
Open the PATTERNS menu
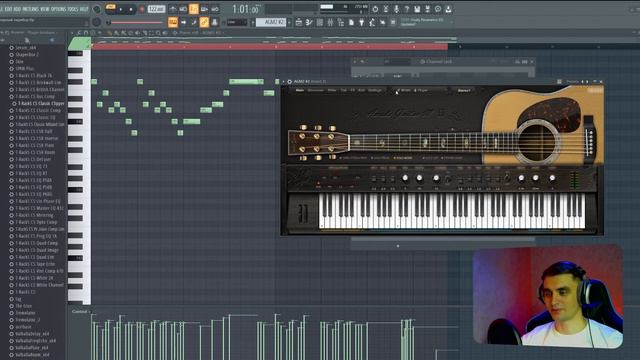(x=31, y=9)
